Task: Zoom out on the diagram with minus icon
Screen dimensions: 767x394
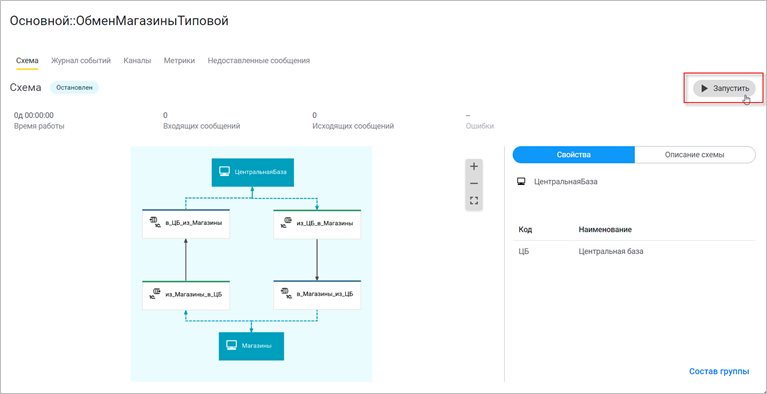Action: (x=474, y=184)
